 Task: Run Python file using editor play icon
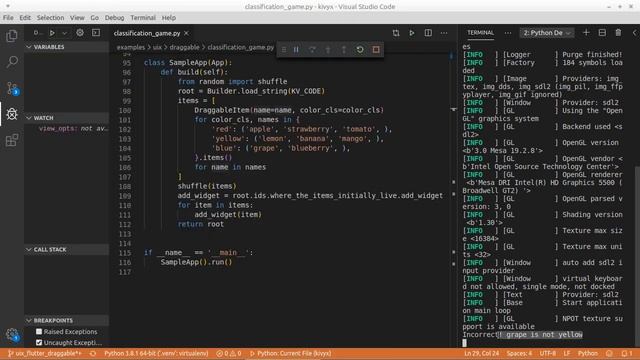[412, 33]
